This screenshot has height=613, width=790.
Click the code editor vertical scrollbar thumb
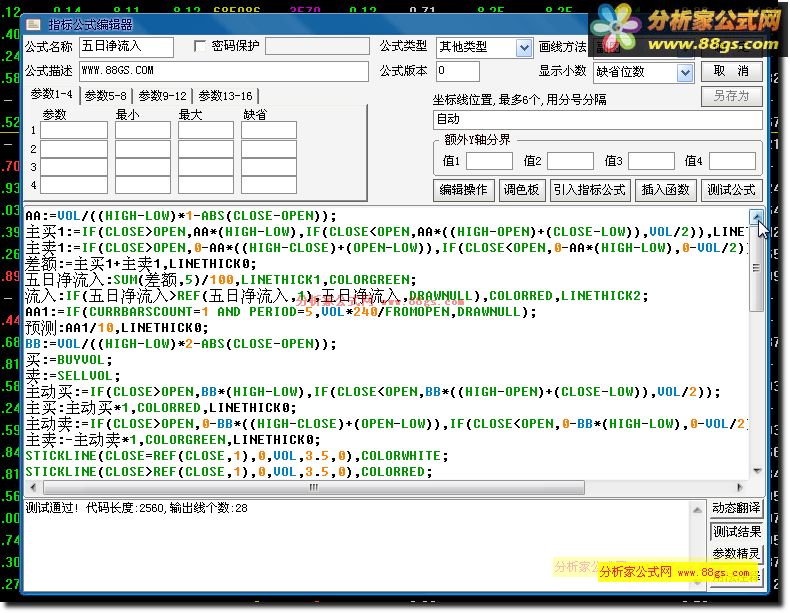(x=756, y=268)
